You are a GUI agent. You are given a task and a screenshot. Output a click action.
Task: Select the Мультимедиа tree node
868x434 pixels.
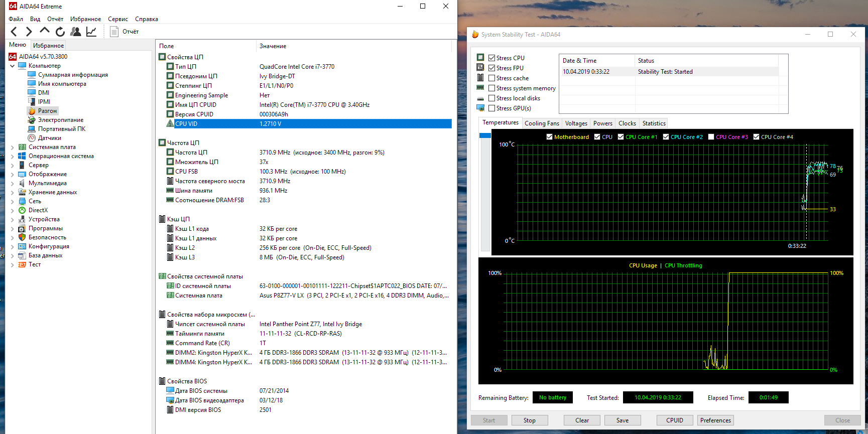48,183
